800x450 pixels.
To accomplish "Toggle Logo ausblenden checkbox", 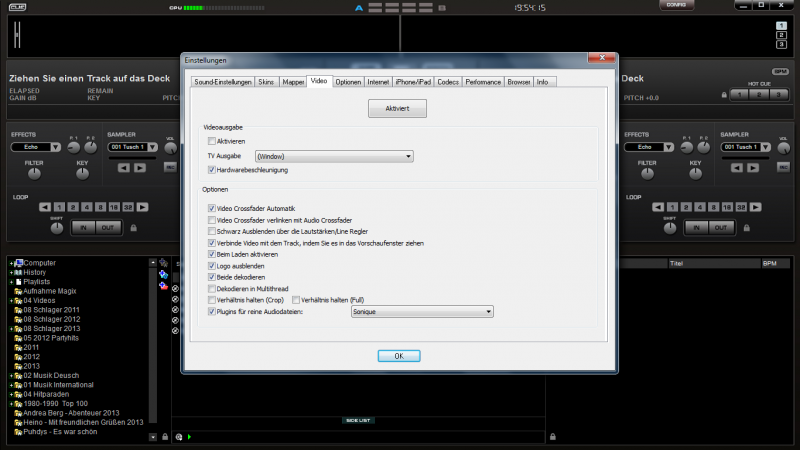I will [x=212, y=266].
